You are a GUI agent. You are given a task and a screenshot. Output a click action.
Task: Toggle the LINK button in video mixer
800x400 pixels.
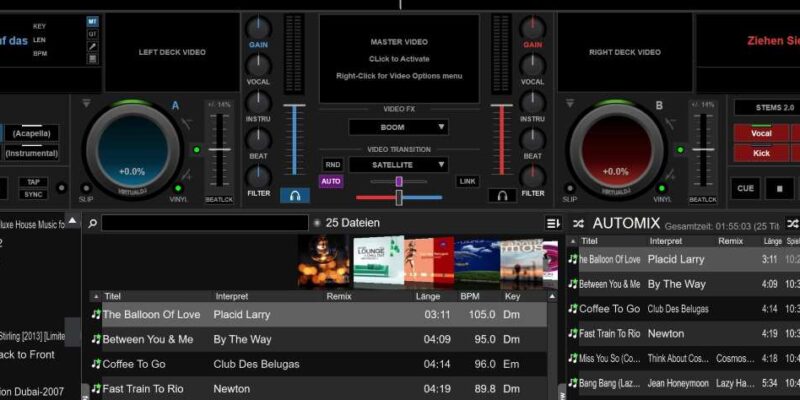[467, 181]
